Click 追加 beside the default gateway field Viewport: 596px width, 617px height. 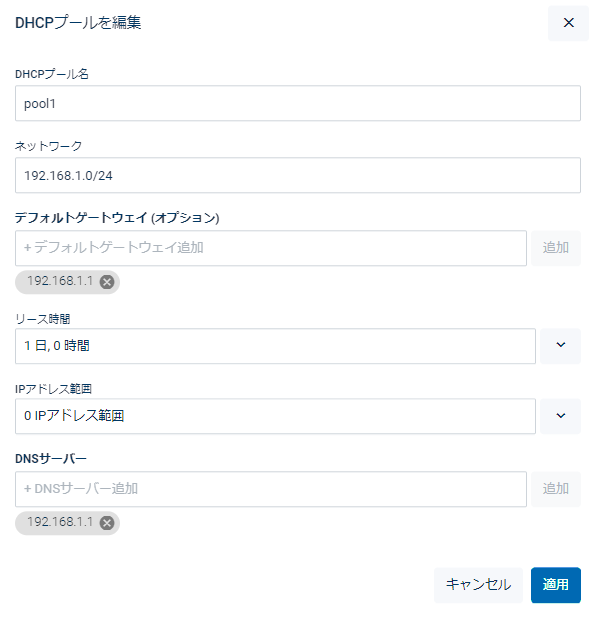coord(555,248)
